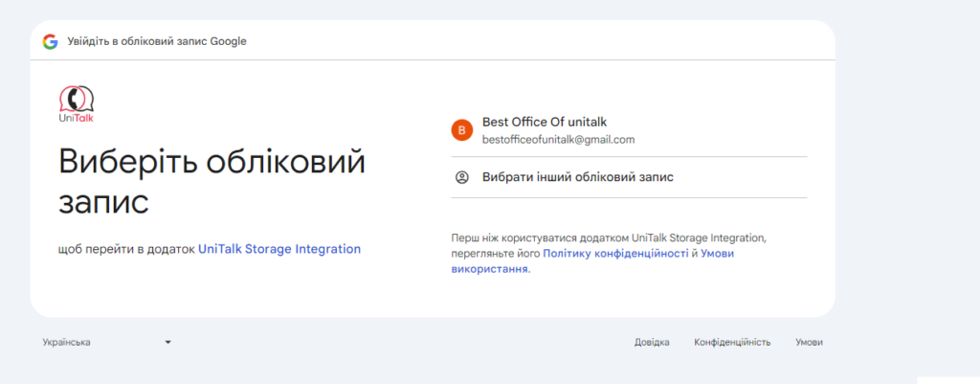Image resolution: width=980 pixels, height=384 pixels.
Task: Select the Best Office Of unitalk account name
Action: click(x=545, y=122)
